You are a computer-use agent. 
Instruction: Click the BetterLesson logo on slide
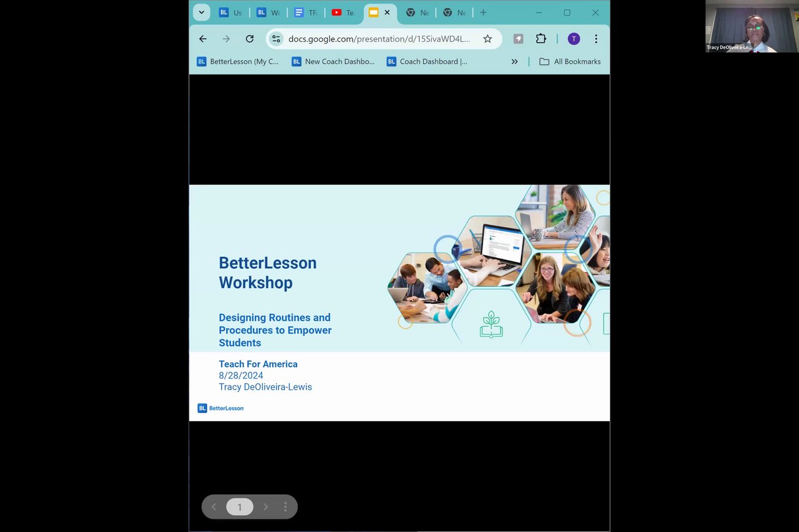[x=221, y=409]
